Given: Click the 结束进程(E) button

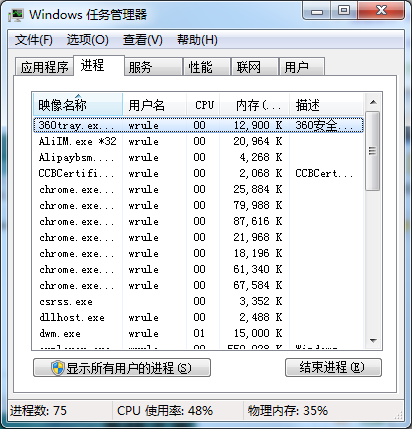Looking at the screenshot, I should (x=333, y=368).
